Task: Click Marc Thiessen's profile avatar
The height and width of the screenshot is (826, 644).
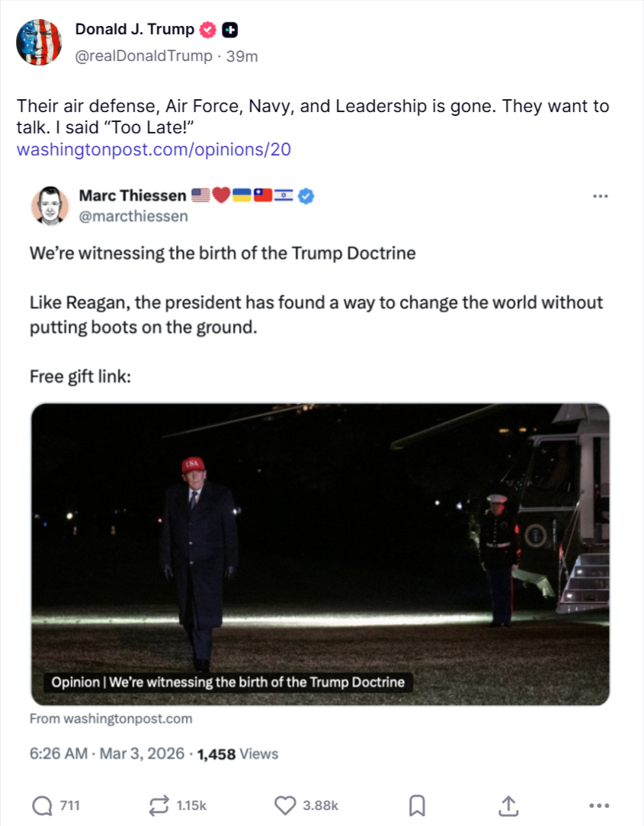Action: coord(50,206)
